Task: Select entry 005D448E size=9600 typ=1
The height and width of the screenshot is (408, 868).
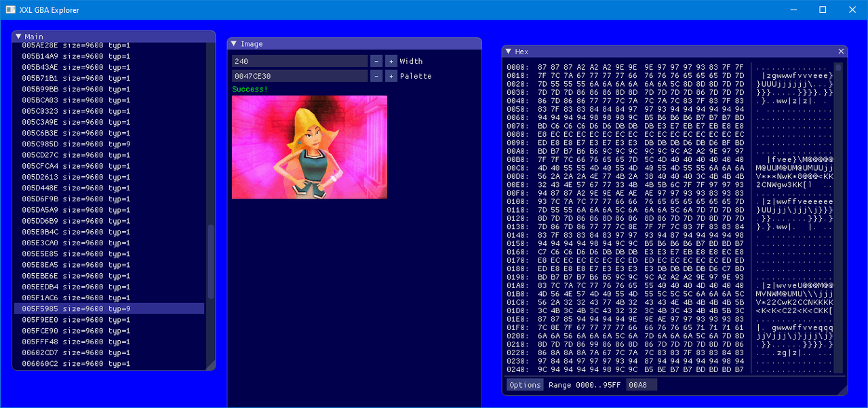Action: tap(109, 188)
